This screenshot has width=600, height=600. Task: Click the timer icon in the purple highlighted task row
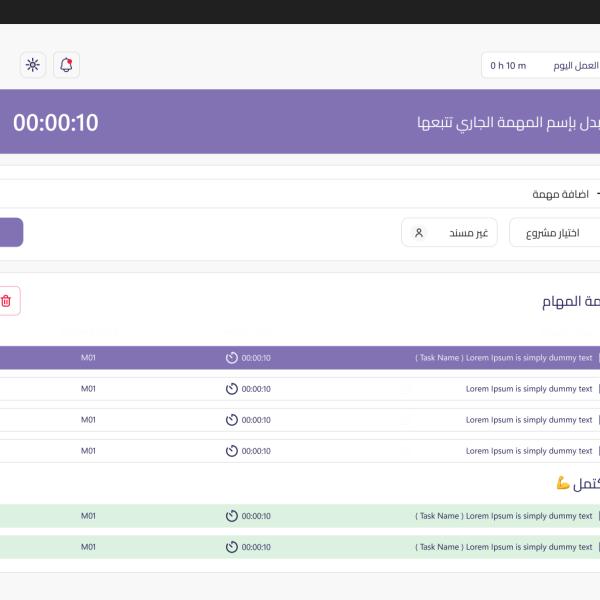232,358
